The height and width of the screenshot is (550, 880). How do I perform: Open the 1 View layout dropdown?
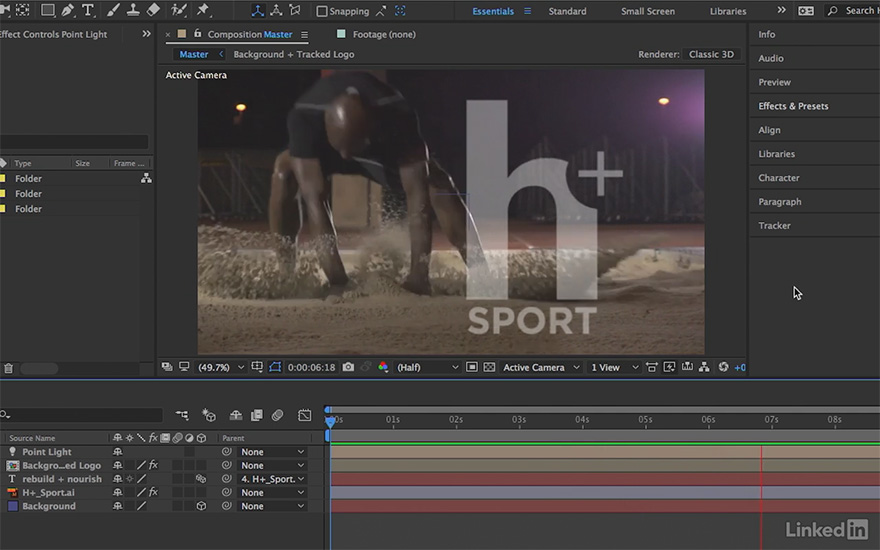pyautogui.click(x=615, y=368)
